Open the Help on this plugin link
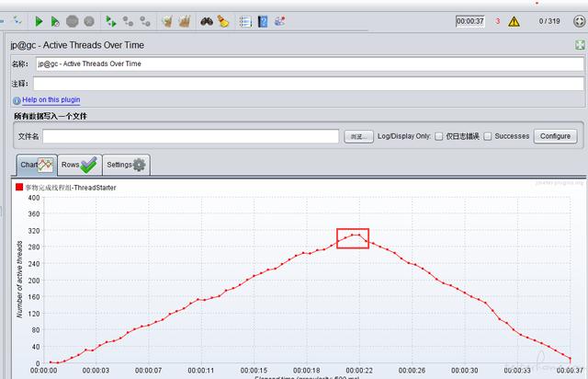This screenshot has width=588, height=379. [51, 99]
